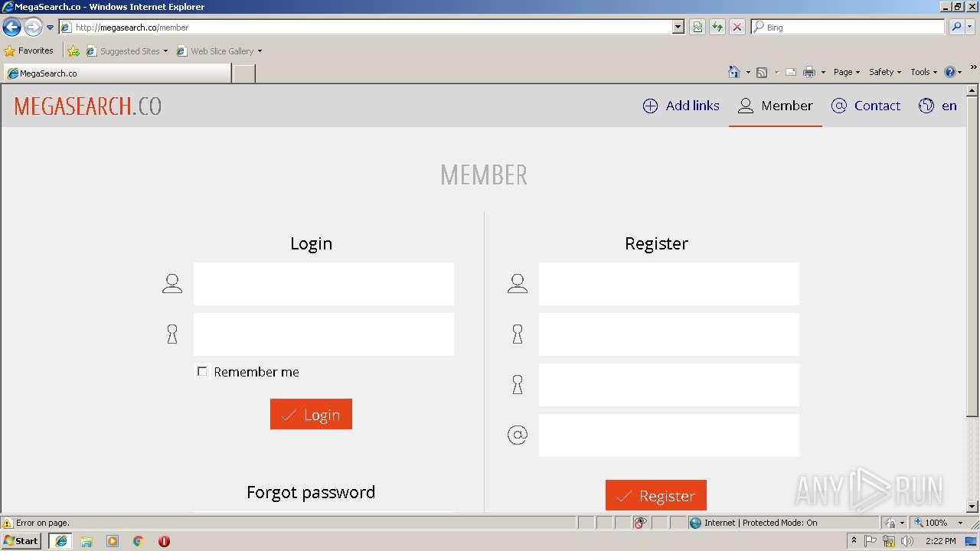Click the browser Forward arrow button

(33, 28)
